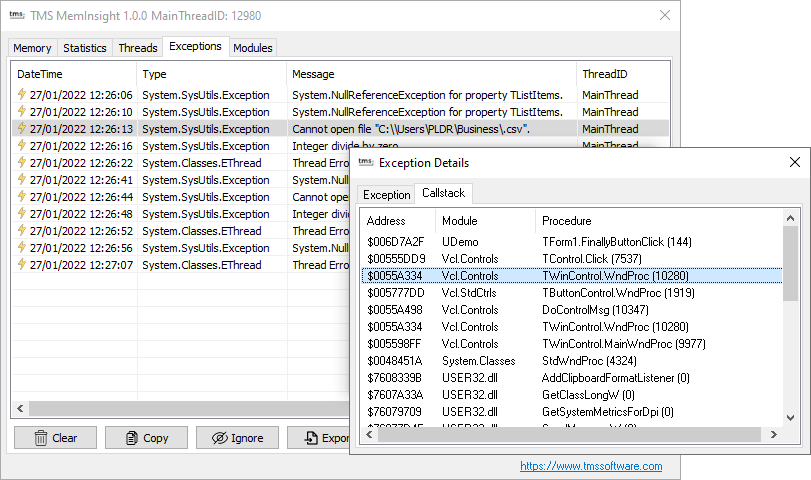Click lightning icon of 12:27:07 EThread row
This screenshot has width=811, height=480.
tap(22, 265)
